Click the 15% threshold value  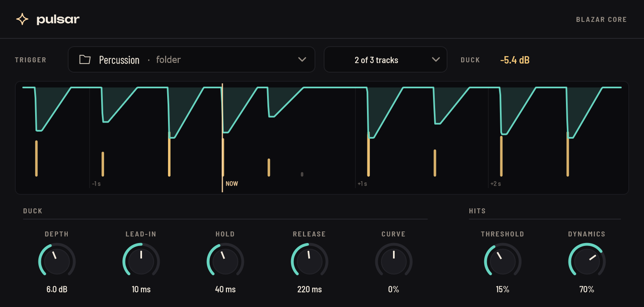pyautogui.click(x=503, y=289)
